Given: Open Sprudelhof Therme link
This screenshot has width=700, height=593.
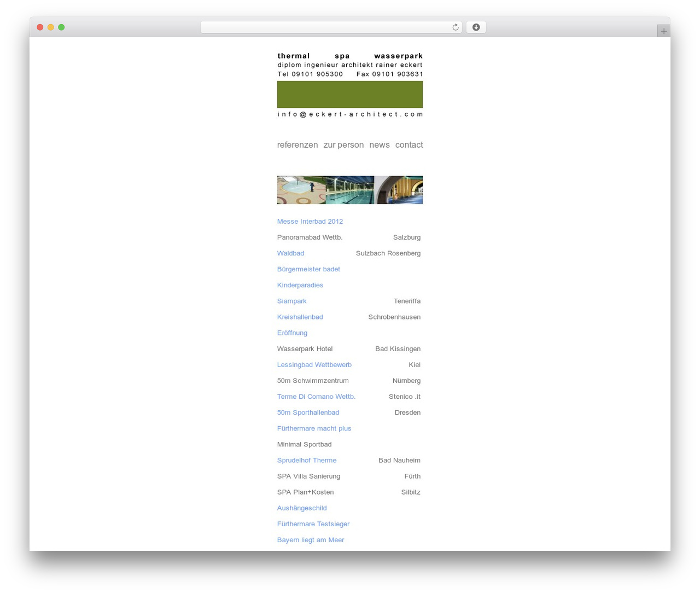Looking at the screenshot, I should click(307, 460).
